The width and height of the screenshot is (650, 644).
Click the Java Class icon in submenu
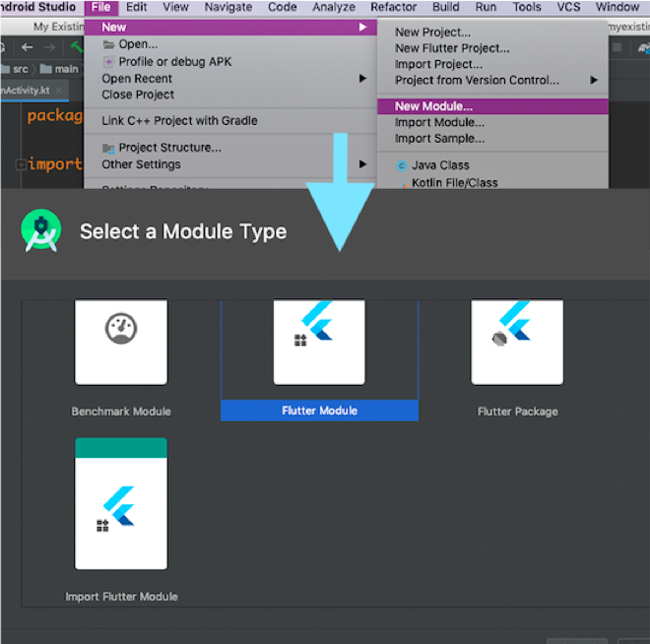402,165
